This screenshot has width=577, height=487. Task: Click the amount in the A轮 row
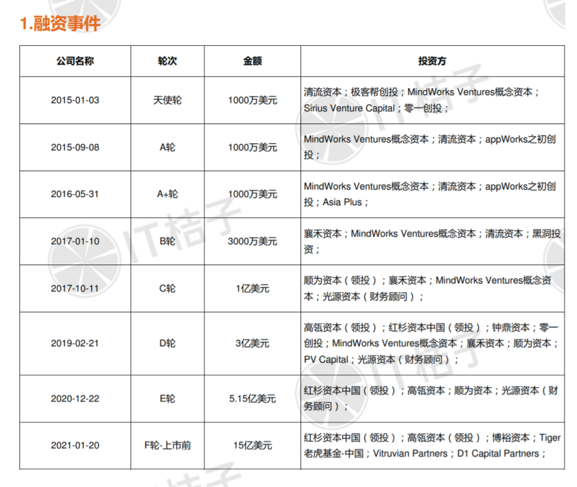252,147
